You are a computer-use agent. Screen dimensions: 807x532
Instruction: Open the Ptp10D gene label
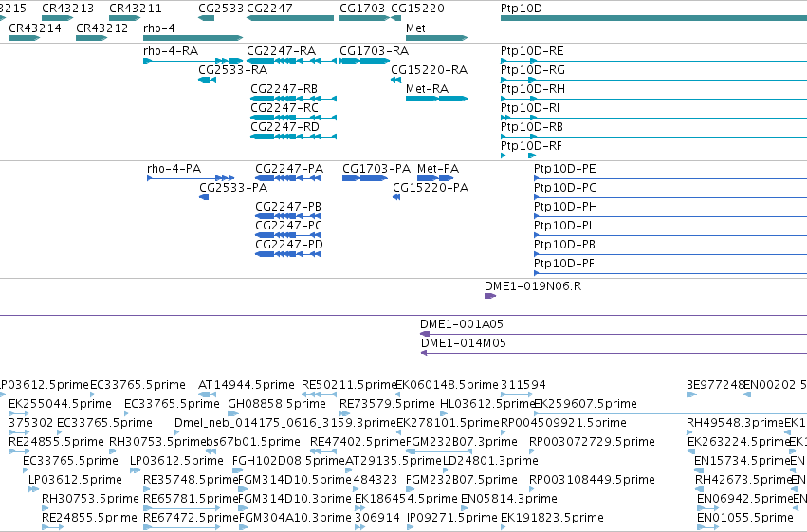coord(521,9)
